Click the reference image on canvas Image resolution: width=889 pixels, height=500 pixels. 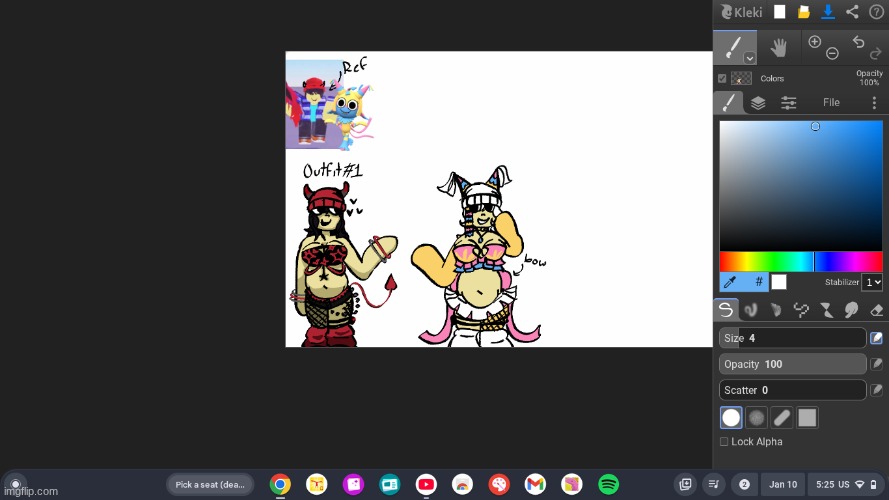[x=329, y=104]
